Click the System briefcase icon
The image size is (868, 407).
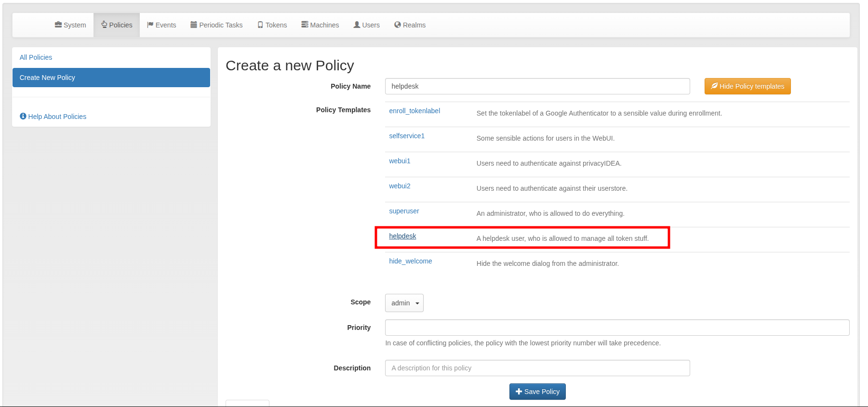58,25
